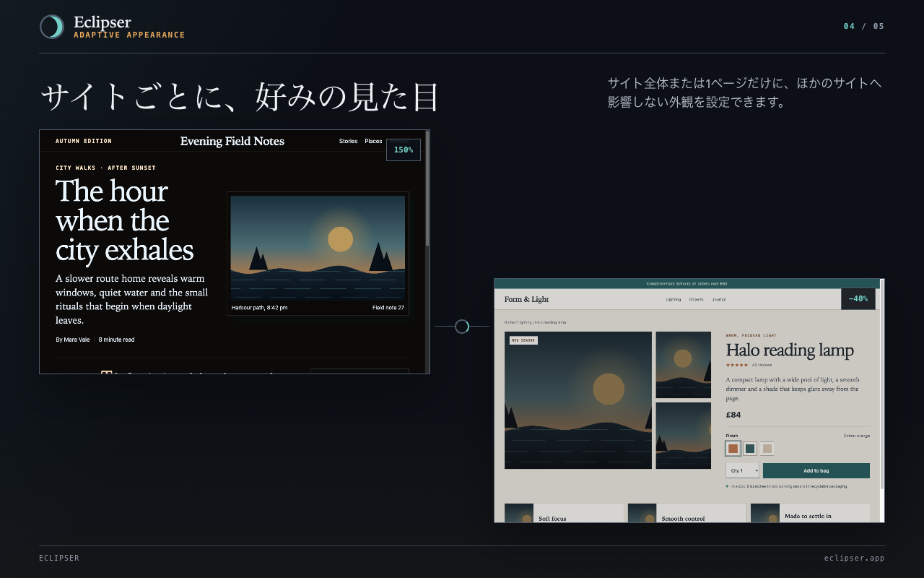Open the Stories nav item
The image size is (924, 578).
pos(348,141)
